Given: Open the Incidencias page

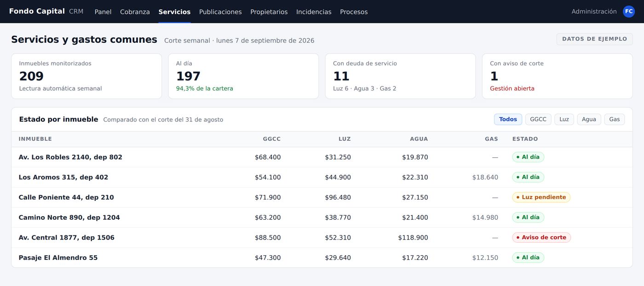Looking at the screenshot, I should click(x=314, y=12).
